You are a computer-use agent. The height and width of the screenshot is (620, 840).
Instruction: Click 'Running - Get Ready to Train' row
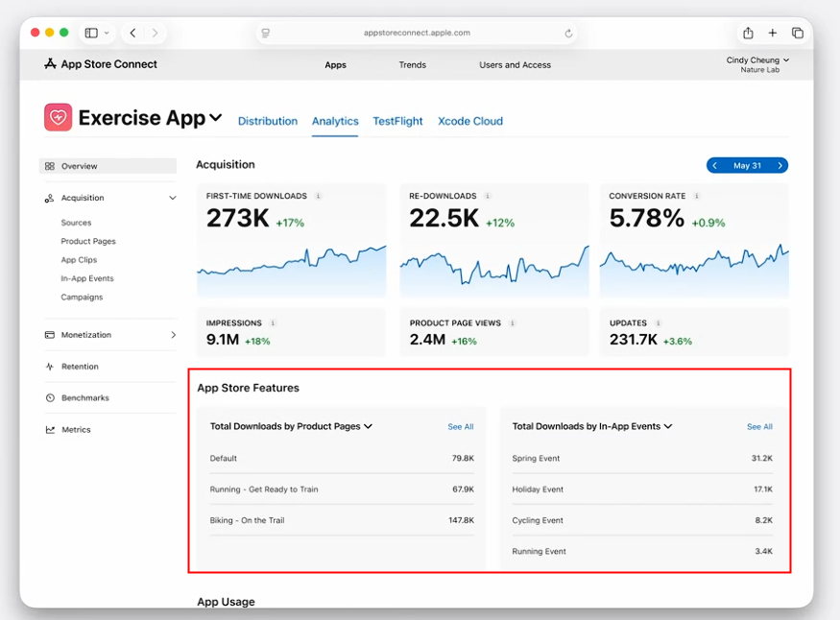coord(342,489)
